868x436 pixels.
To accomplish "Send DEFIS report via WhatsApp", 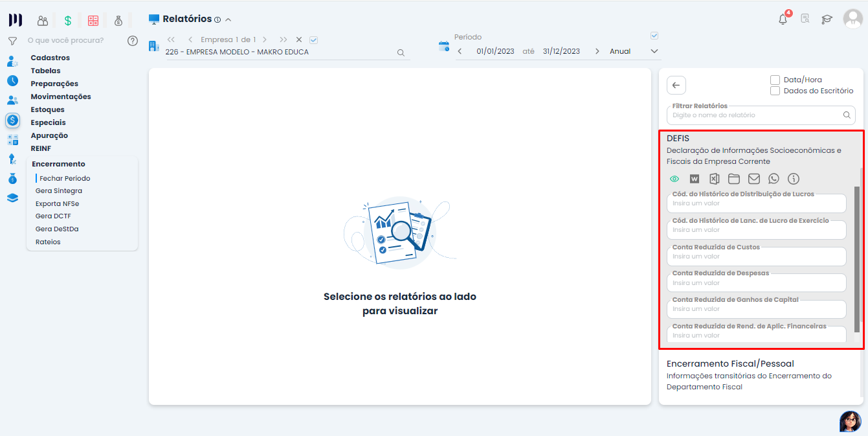I will [x=773, y=179].
